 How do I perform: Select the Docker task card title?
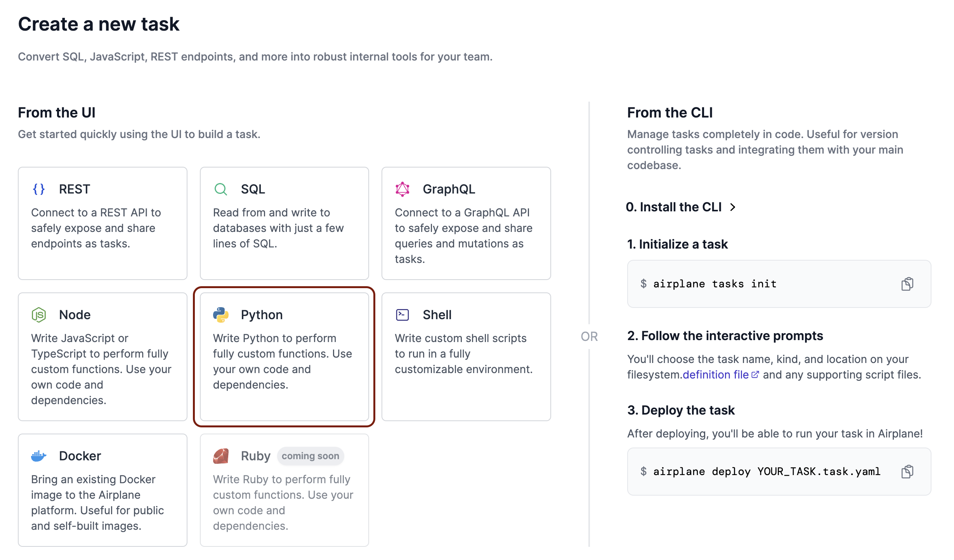[x=80, y=456]
